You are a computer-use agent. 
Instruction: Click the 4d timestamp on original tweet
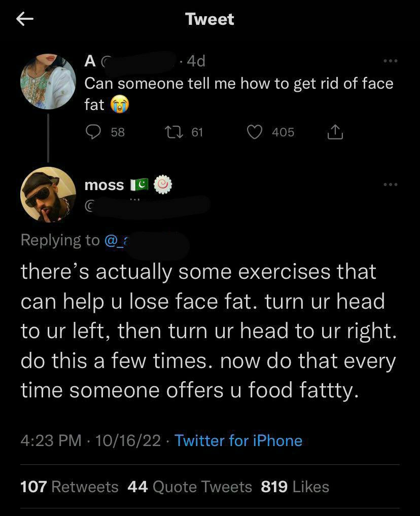pyautogui.click(x=196, y=61)
